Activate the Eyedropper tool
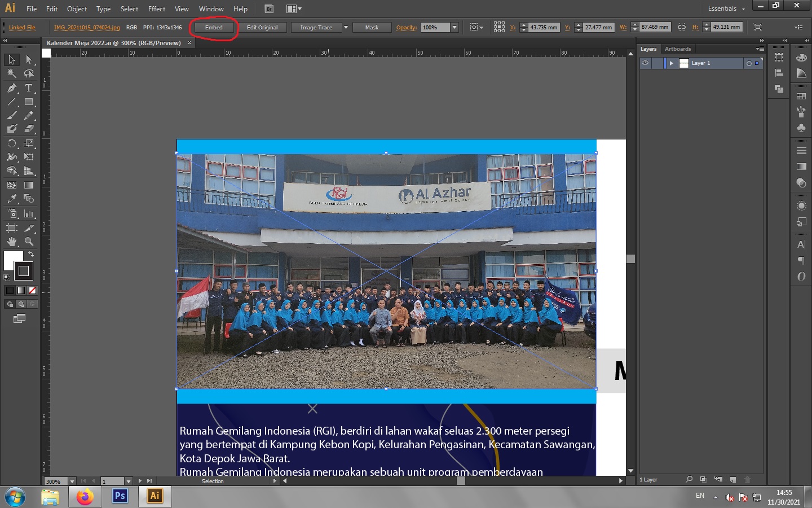 click(12, 199)
